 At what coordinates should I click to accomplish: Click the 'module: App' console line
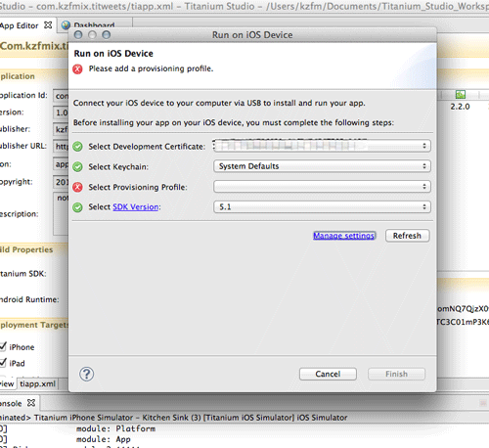104,439
